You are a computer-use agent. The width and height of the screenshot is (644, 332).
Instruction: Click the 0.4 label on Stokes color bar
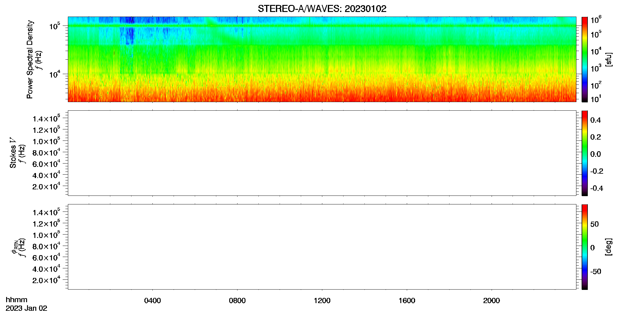point(595,120)
